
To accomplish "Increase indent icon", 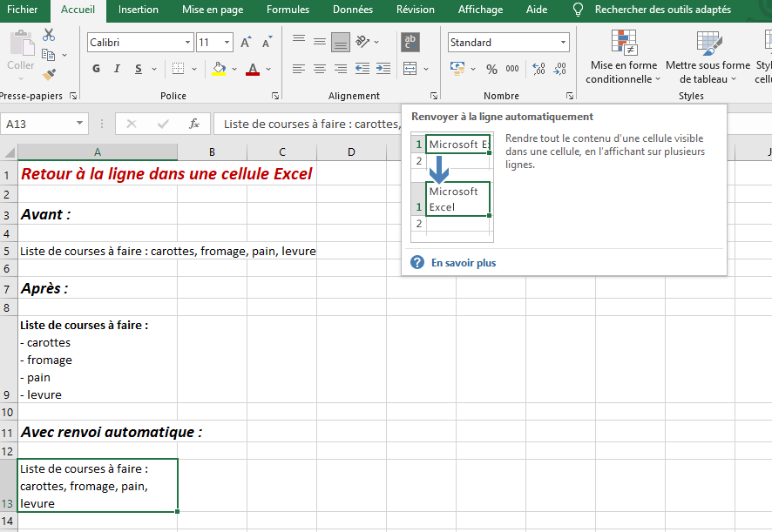I will tap(383, 69).
